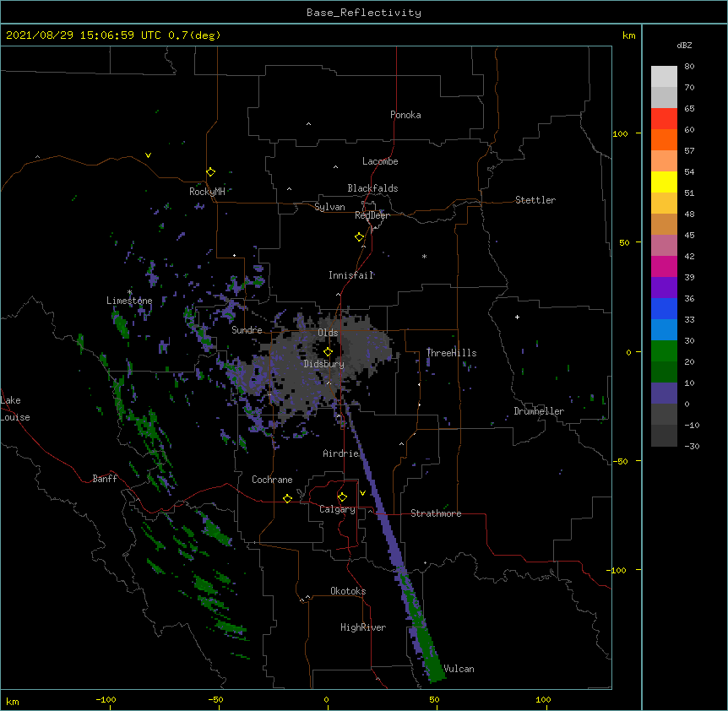Click the Olds label
This screenshot has height=711, width=728.
[x=328, y=333]
